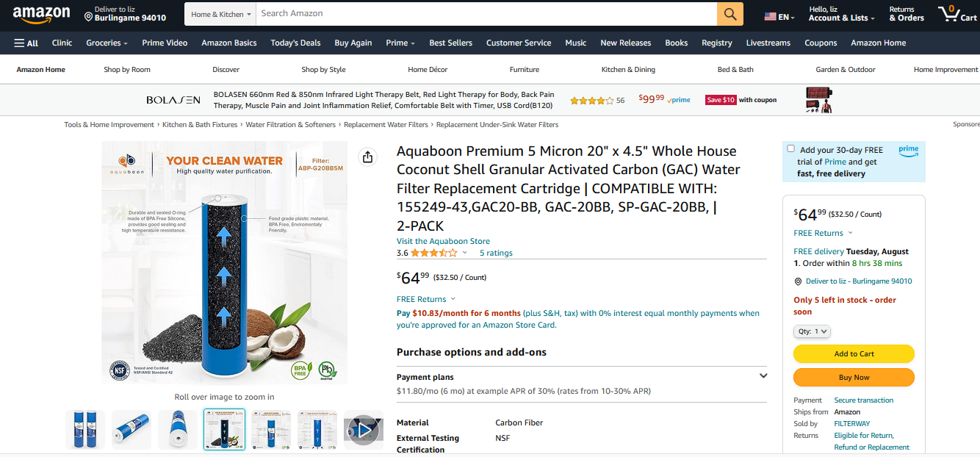This screenshot has height=457, width=980.
Task: Open Today's Deals in navigation bar
Action: (x=295, y=43)
